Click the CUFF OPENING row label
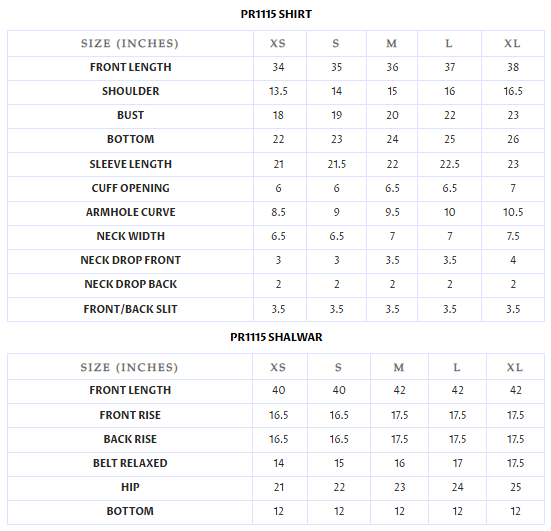The width and height of the screenshot is (551, 531). pos(130,188)
